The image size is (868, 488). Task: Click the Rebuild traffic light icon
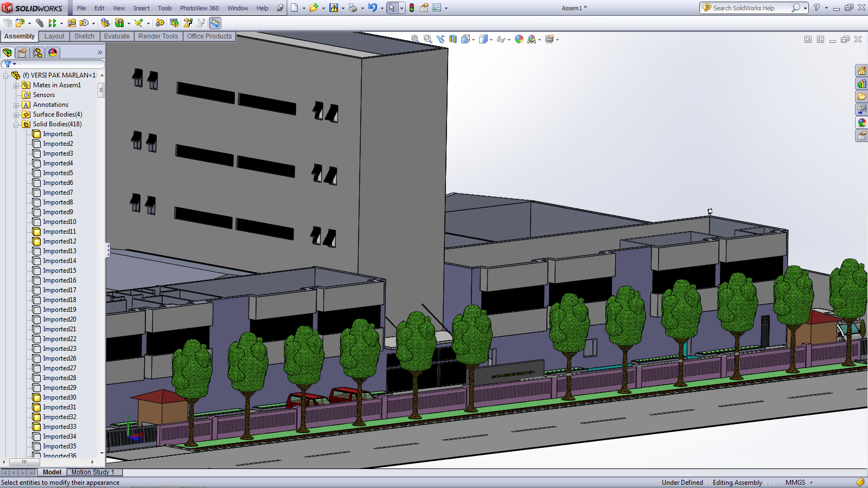412,8
